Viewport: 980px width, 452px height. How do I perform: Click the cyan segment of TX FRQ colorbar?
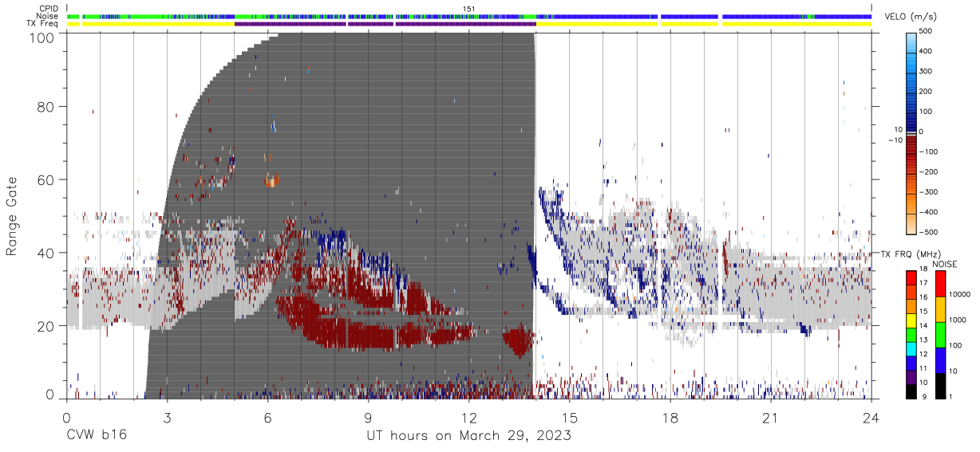(911, 348)
